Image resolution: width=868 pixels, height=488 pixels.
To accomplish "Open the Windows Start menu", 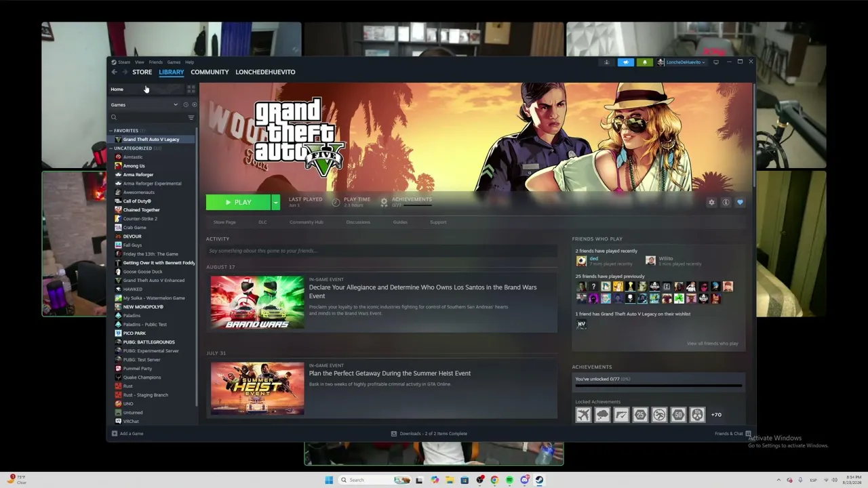I will [329, 480].
